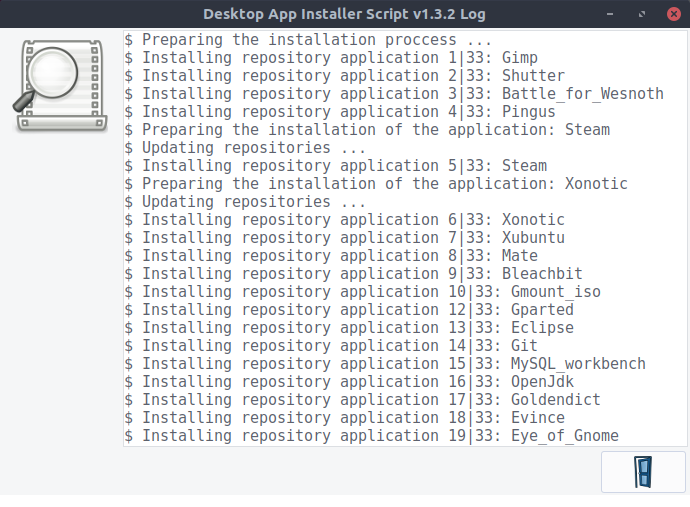690x507 pixels.
Task: Click the 'Preparing the installation proccess' line
Action: 316,40
